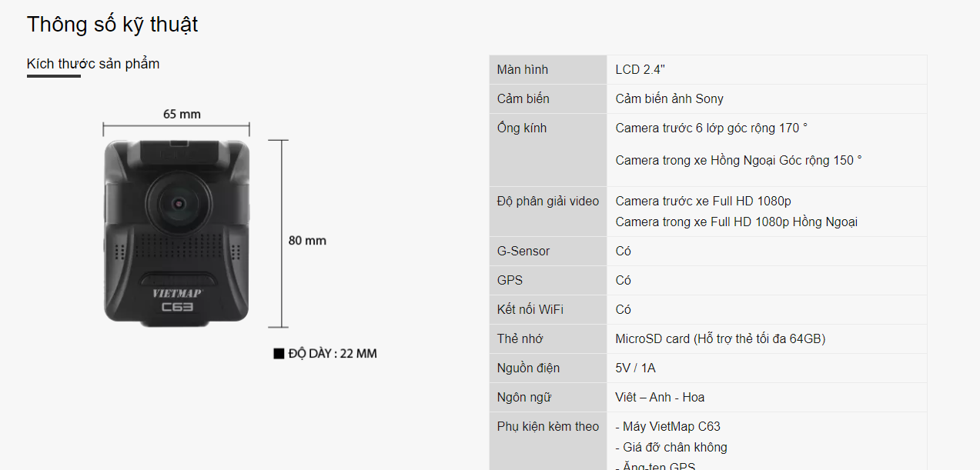The width and height of the screenshot is (980, 470).
Task: Click the "Ống kính" row label
Action: pyautogui.click(x=522, y=128)
